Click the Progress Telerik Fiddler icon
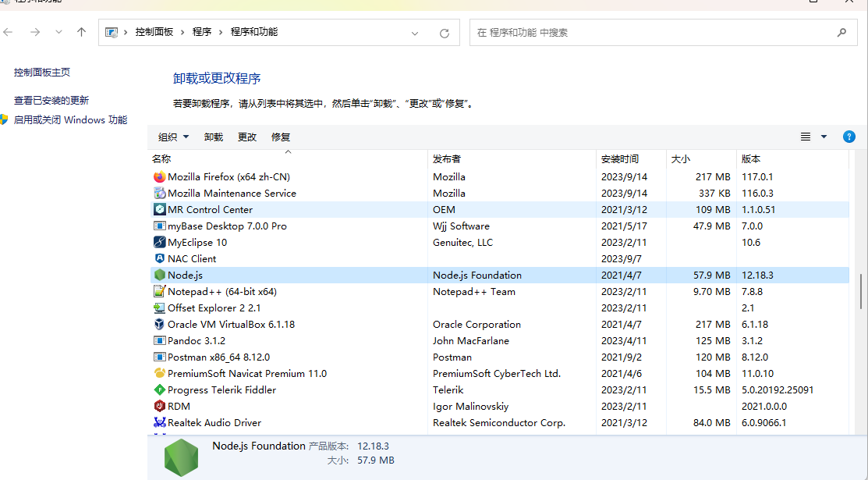The width and height of the screenshot is (868, 480). pyautogui.click(x=160, y=390)
